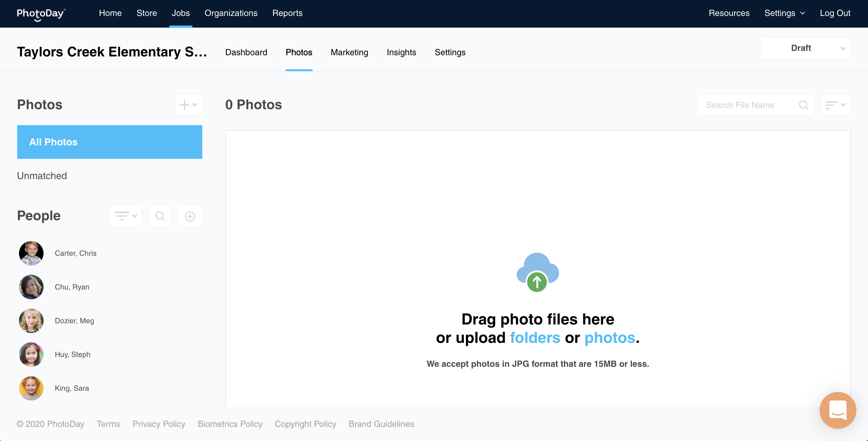Image resolution: width=868 pixels, height=441 pixels.
Task: Select the Unmatched photos filter
Action: point(42,176)
